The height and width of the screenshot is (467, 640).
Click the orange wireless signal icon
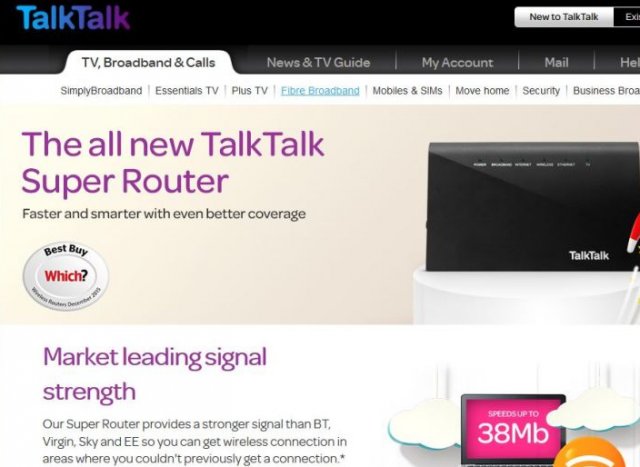[x=589, y=452]
